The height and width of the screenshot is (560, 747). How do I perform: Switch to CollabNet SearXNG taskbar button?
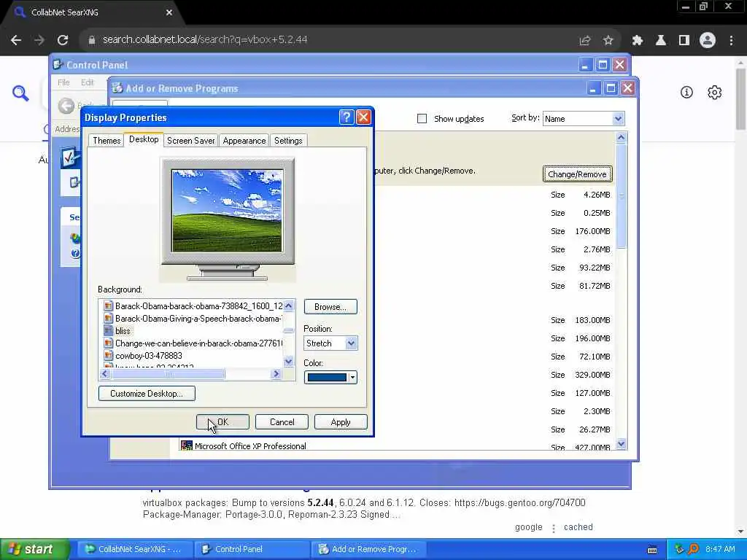pos(135,549)
